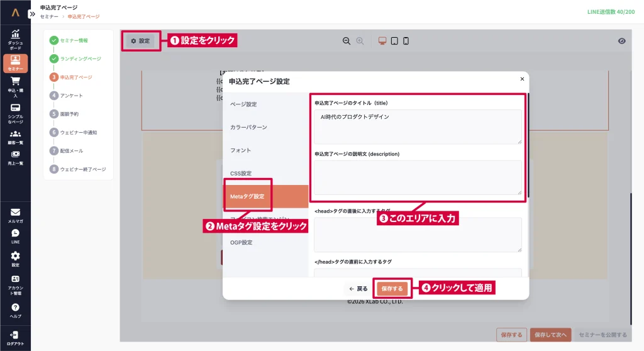Viewport: 644px width, 351px height.
Task: Click the zoom out magnifier icon
Action: (346, 41)
